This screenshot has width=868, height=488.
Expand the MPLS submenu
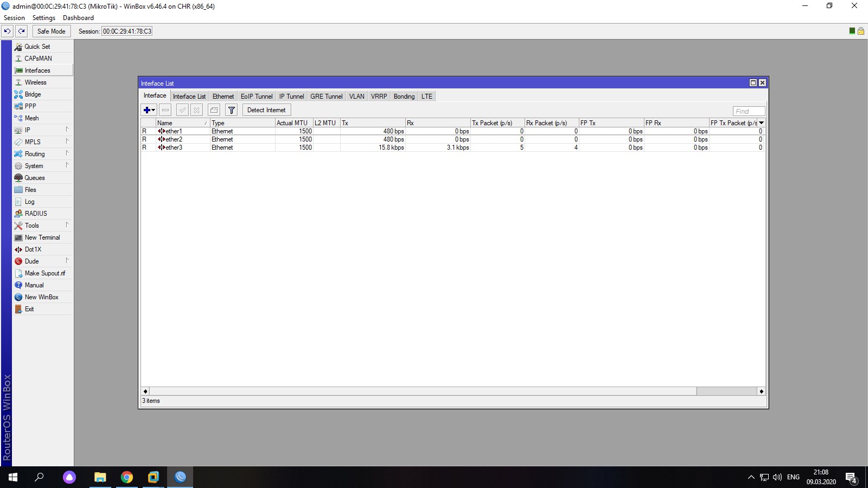43,142
